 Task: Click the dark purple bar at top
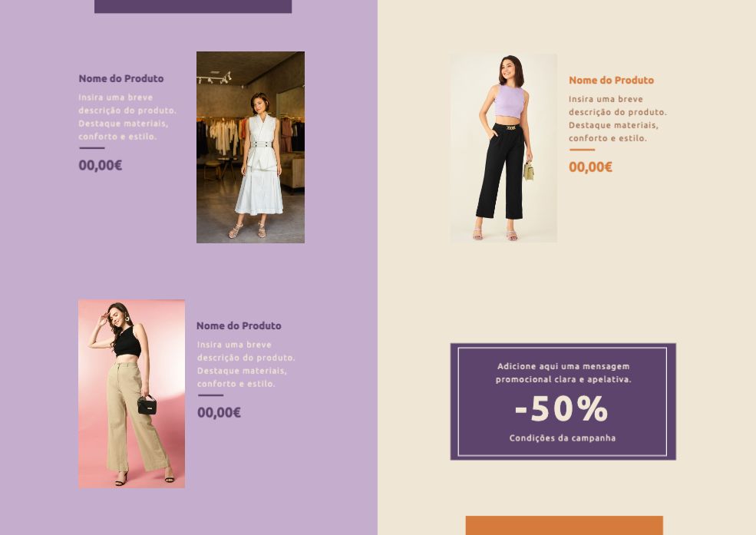pos(193,6)
